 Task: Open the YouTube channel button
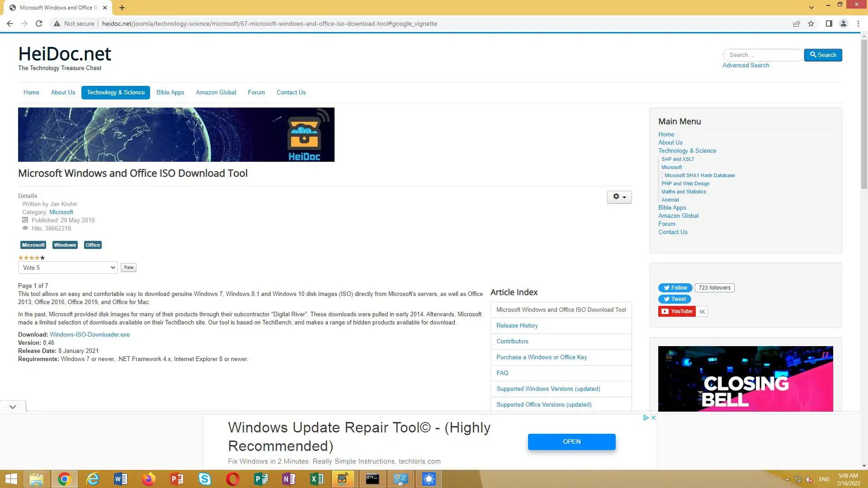pyautogui.click(x=677, y=311)
